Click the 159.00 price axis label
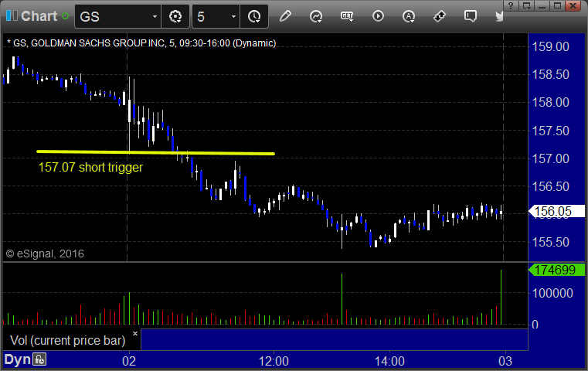Viewport: 588px width, 371px height. pos(550,46)
